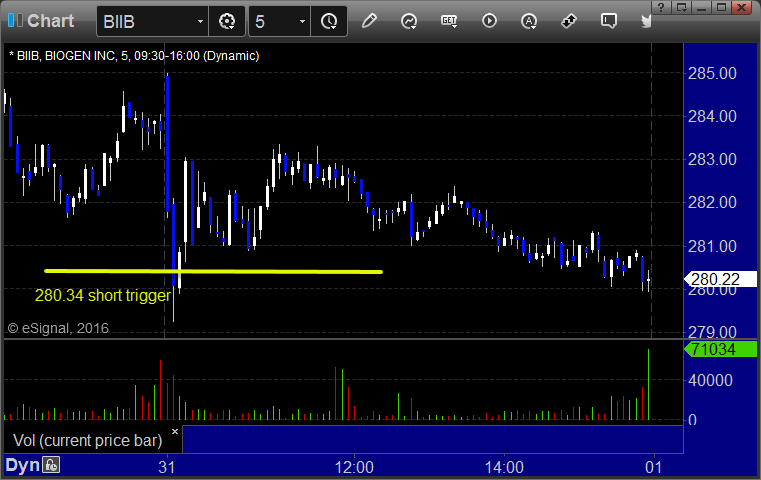This screenshot has width=761, height=480.
Task: Click the Vol (current price bar) label
Action: [x=87, y=440]
